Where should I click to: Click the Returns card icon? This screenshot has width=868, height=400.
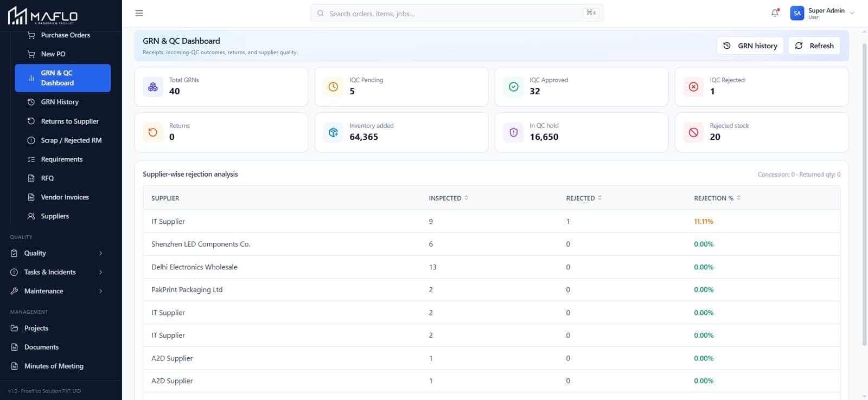pyautogui.click(x=153, y=132)
